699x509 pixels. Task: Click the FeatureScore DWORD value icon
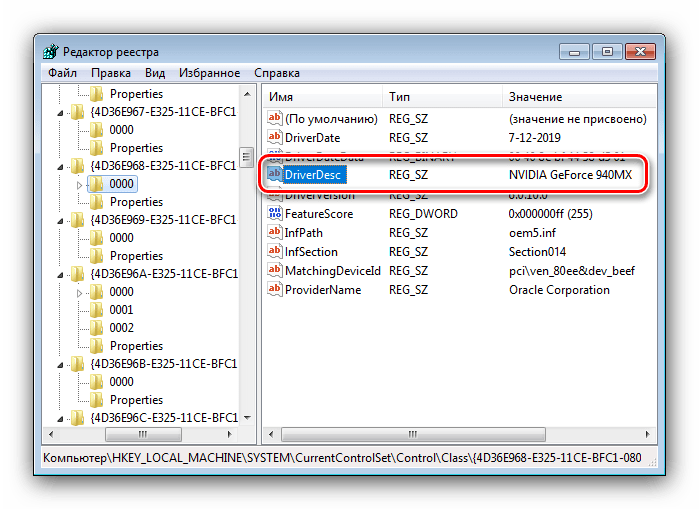click(x=275, y=213)
